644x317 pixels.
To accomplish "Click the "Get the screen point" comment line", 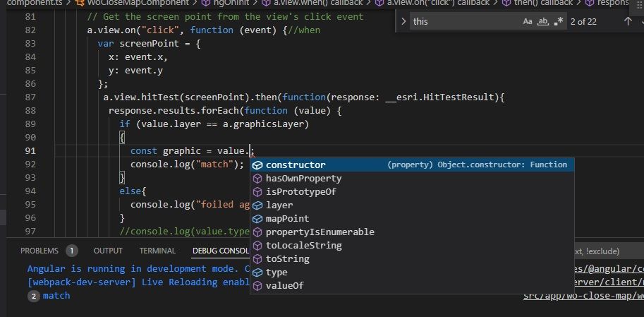I will coord(225,17).
